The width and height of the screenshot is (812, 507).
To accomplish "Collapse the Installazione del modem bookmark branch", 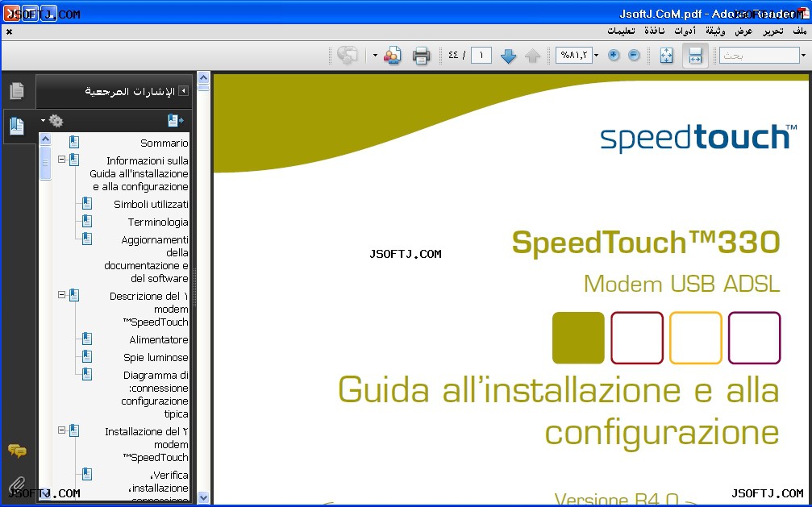I will click(x=61, y=430).
